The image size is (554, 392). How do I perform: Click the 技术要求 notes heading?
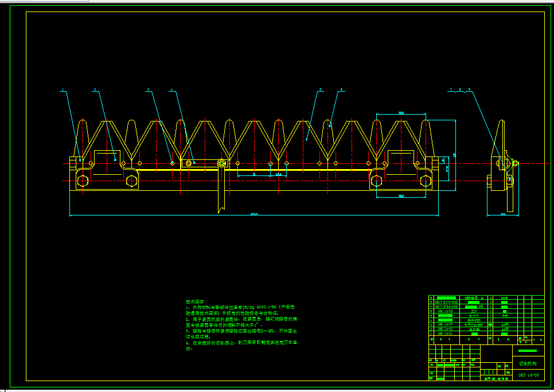(194, 302)
